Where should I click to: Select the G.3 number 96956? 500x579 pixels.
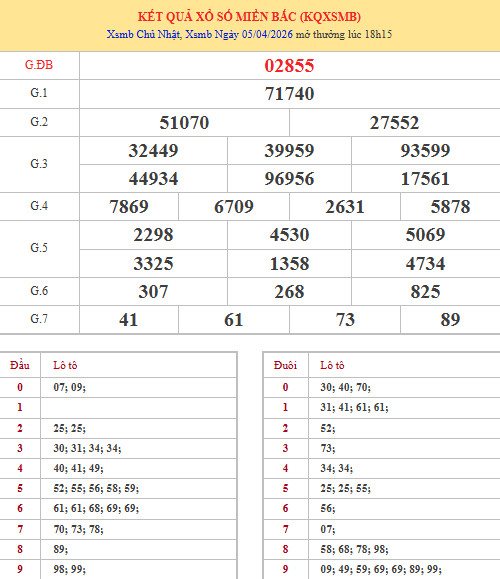(x=289, y=179)
